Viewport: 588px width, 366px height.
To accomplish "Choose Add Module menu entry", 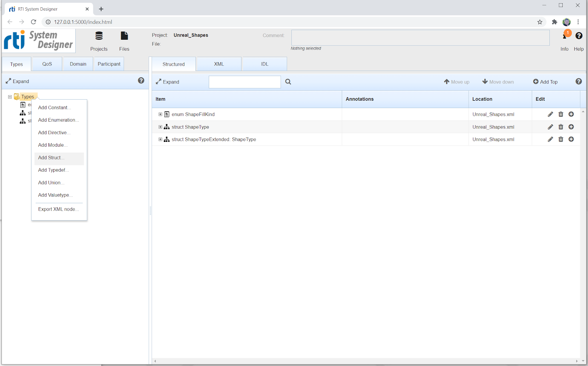I will [x=59, y=145].
